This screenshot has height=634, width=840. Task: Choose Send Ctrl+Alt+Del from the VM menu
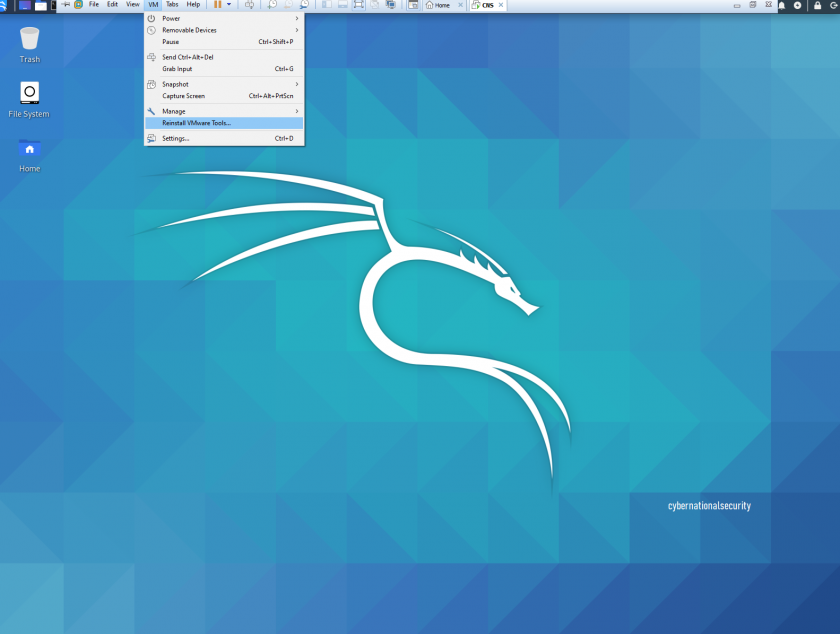[x=224, y=57]
